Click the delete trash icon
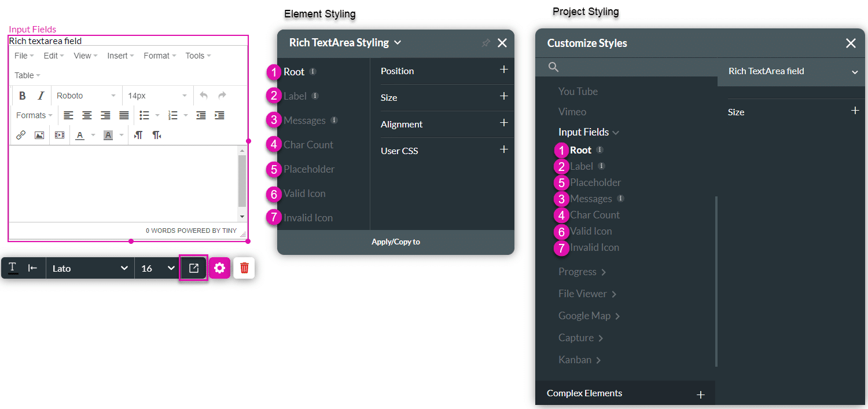The image size is (868, 409). [244, 268]
